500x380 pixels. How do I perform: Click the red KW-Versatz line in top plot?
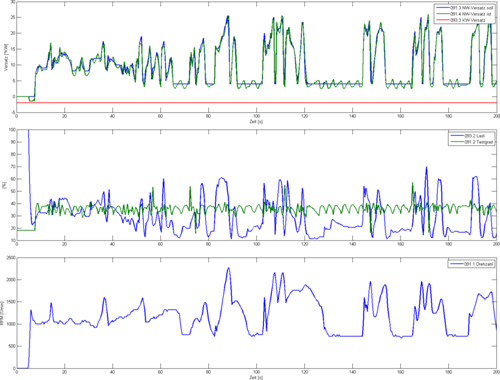point(256,103)
